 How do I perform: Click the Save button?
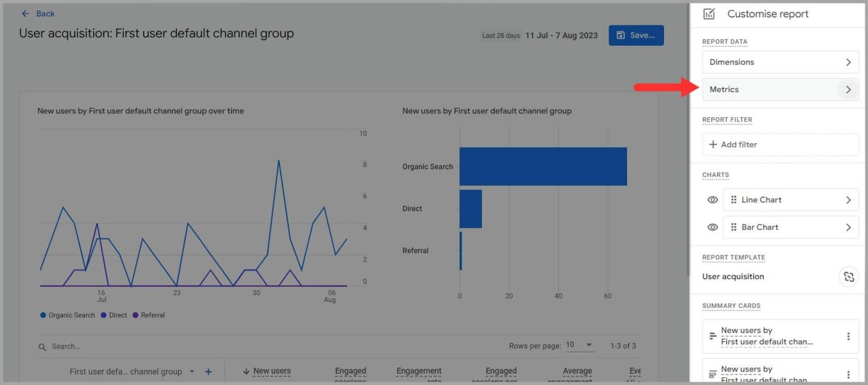636,35
